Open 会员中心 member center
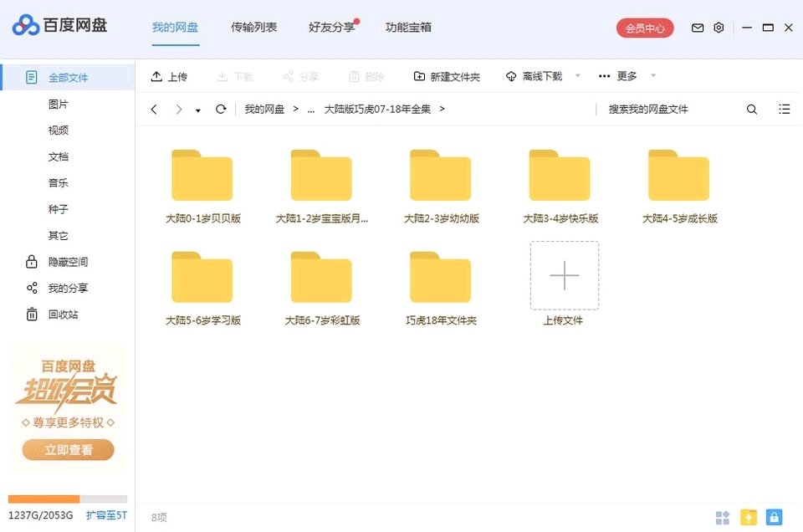 pos(645,28)
